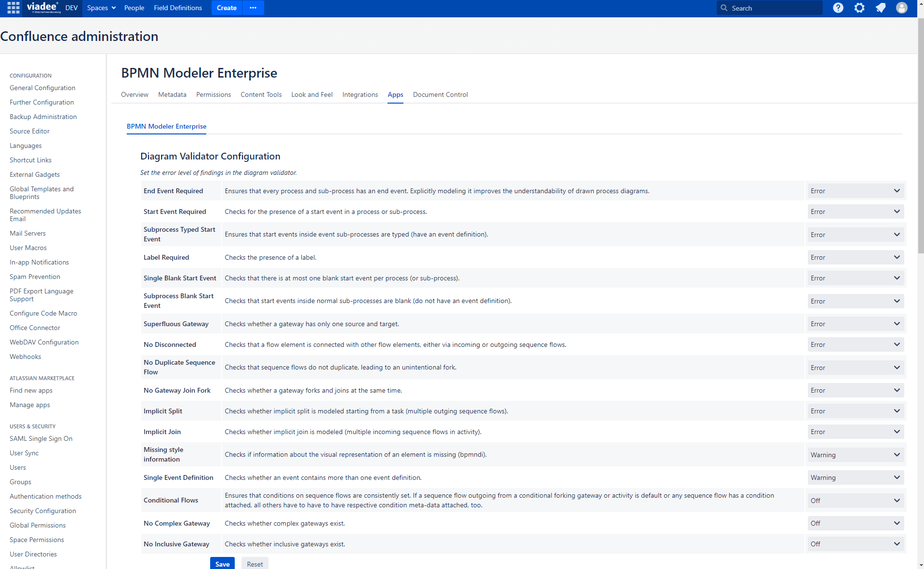
Task: Open People in top navigation
Action: pyautogui.click(x=134, y=8)
